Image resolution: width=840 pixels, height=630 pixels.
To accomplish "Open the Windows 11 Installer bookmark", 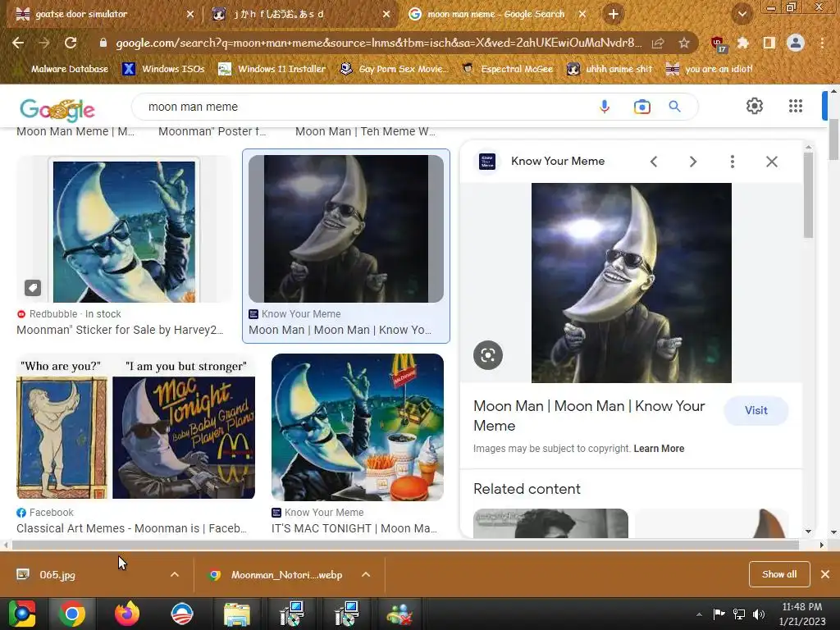I will tap(272, 69).
